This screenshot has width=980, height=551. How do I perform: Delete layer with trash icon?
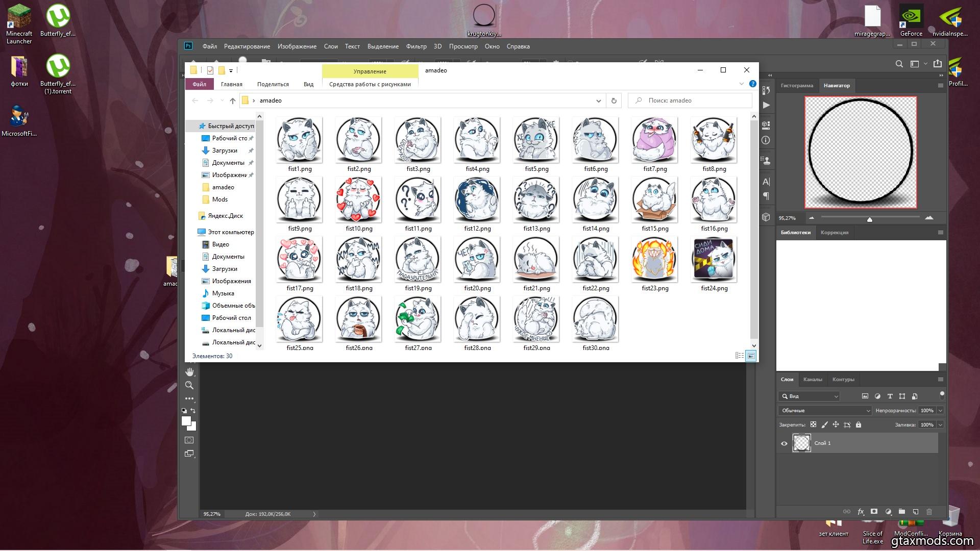929,512
